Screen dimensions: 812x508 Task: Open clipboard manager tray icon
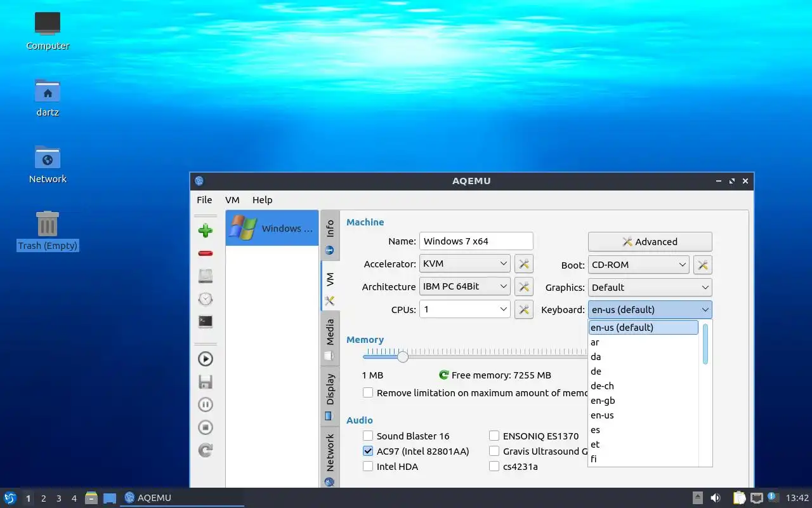[739, 498]
